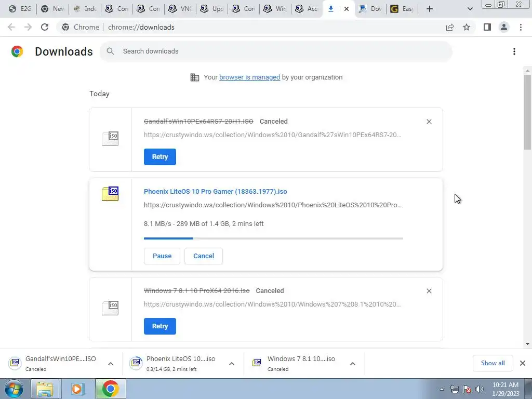Show hidden tray icons arrow

pos(442,389)
